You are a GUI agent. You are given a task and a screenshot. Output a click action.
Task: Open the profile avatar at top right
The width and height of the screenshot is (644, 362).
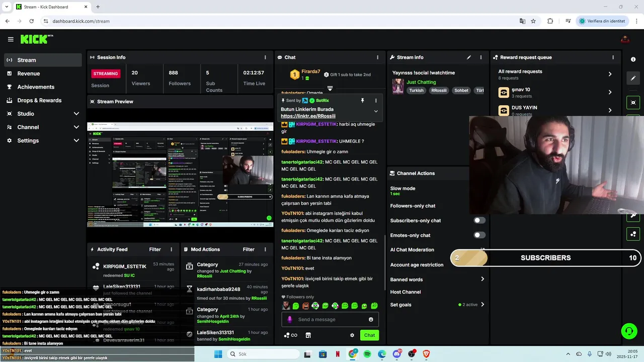pos(625,39)
